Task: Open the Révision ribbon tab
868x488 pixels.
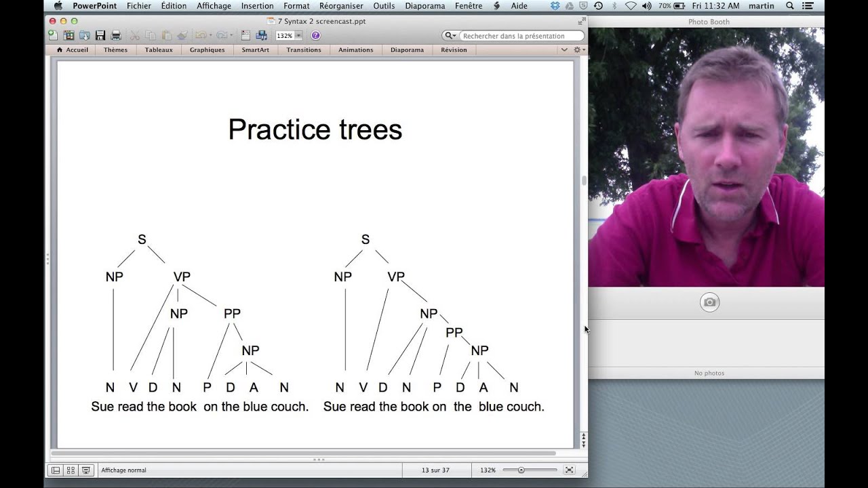Action: [x=454, y=49]
